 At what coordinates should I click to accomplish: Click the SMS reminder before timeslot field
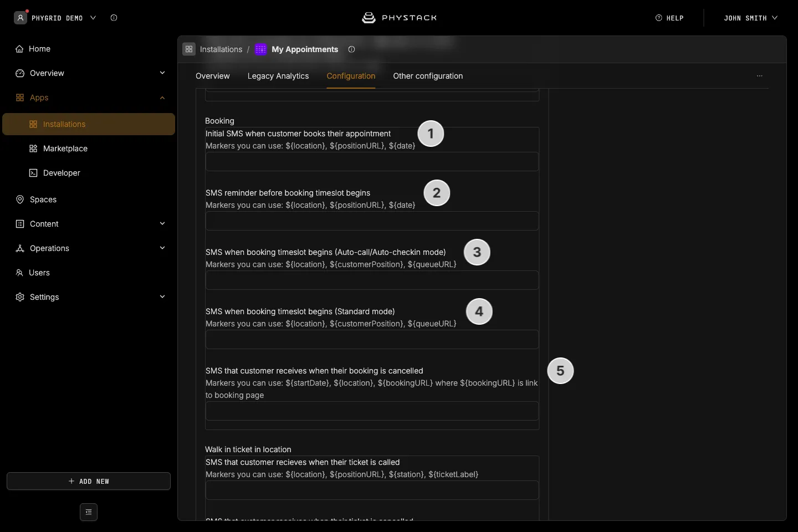pyautogui.click(x=372, y=221)
